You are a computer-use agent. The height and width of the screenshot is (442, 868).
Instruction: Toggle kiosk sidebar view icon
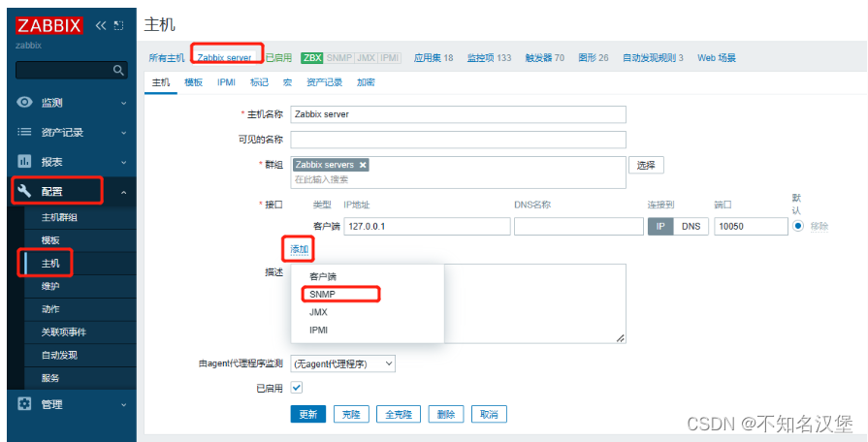click(118, 25)
